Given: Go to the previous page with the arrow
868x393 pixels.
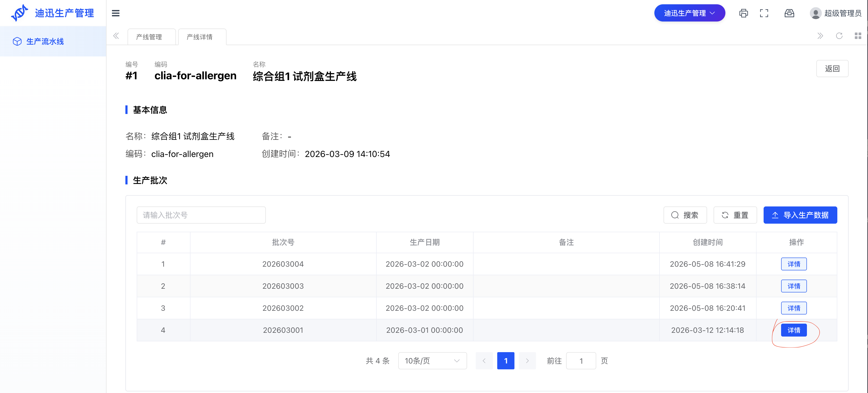Looking at the screenshot, I should (x=484, y=361).
